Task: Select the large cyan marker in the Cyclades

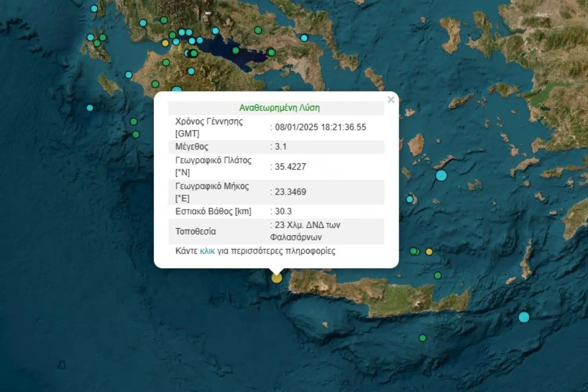Action: [441, 175]
